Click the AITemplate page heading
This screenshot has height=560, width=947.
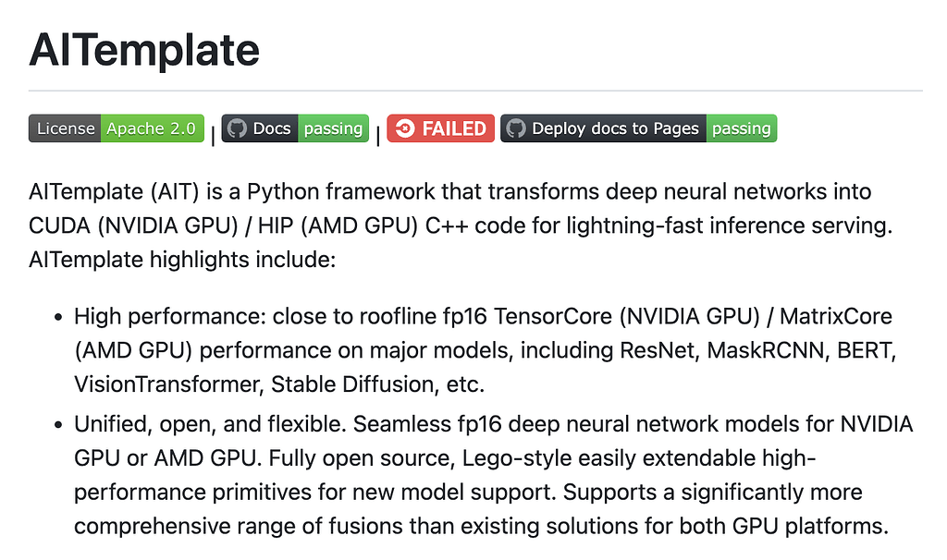tap(144, 49)
